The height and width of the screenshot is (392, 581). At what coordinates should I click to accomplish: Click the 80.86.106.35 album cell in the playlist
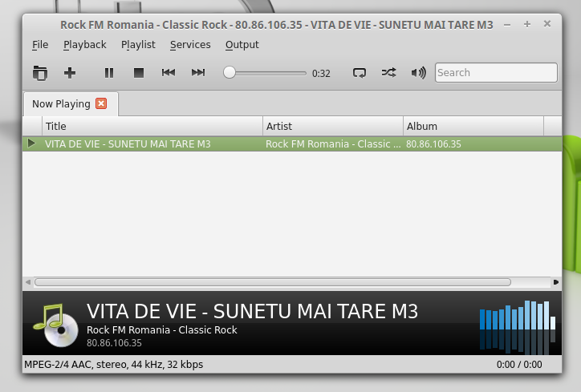tap(433, 144)
